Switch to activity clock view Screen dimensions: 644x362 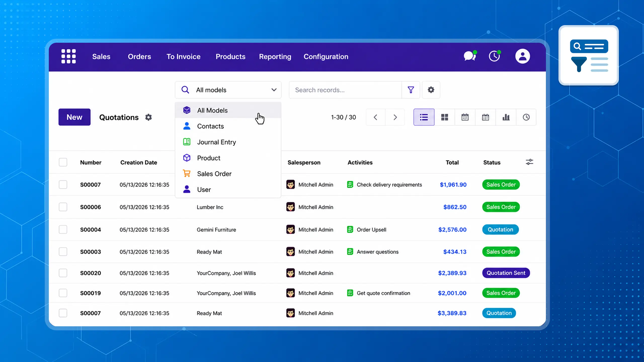526,117
